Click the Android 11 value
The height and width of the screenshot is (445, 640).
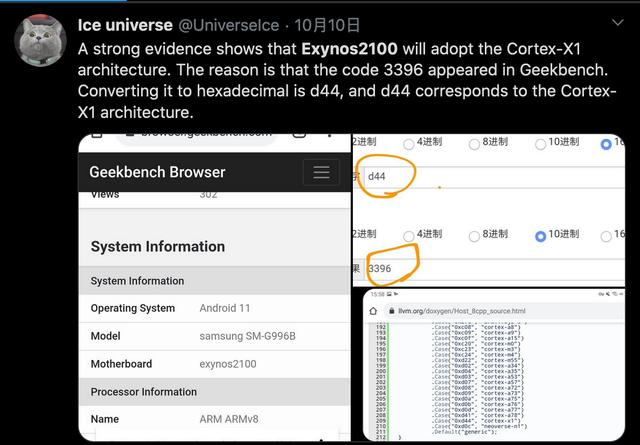pos(224,308)
